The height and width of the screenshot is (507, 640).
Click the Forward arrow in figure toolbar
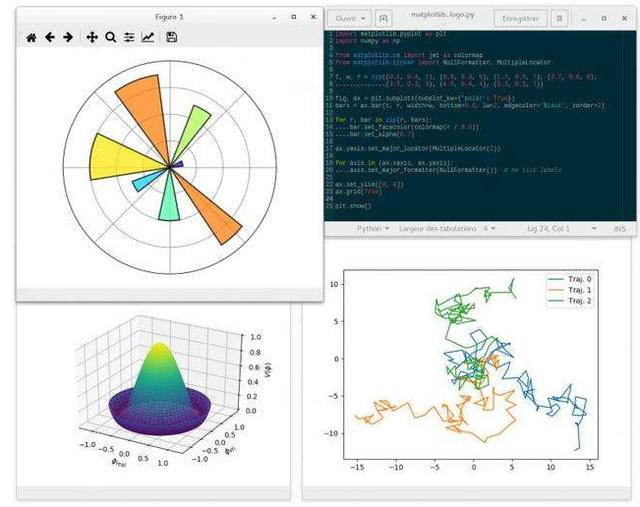[x=67, y=38]
